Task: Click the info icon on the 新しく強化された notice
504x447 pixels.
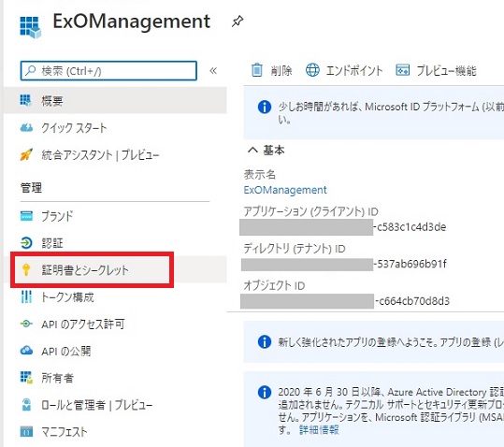Action: tap(265, 342)
